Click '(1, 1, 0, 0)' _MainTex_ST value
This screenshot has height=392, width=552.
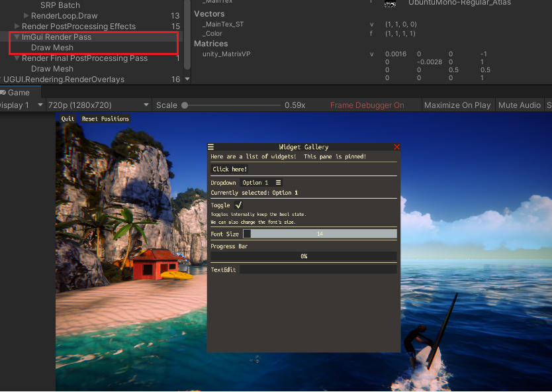point(400,24)
